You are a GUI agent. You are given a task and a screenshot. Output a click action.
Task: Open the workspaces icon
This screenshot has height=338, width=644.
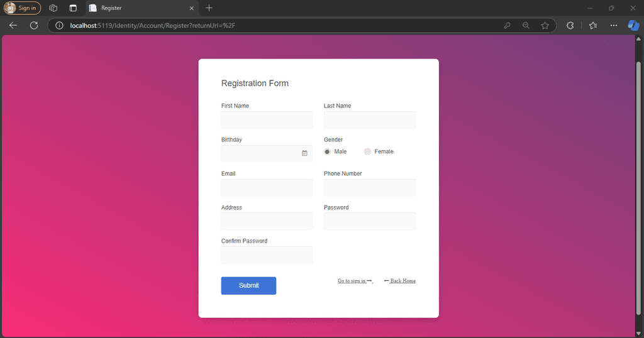[x=53, y=8]
